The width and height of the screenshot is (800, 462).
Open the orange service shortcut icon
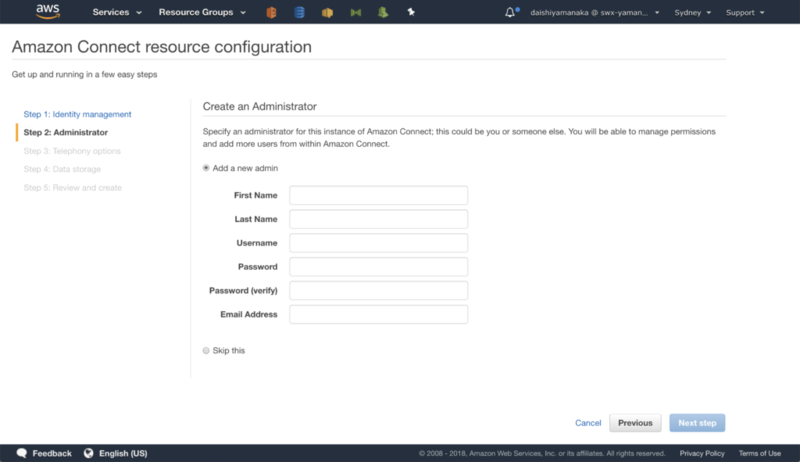pyautogui.click(x=271, y=12)
